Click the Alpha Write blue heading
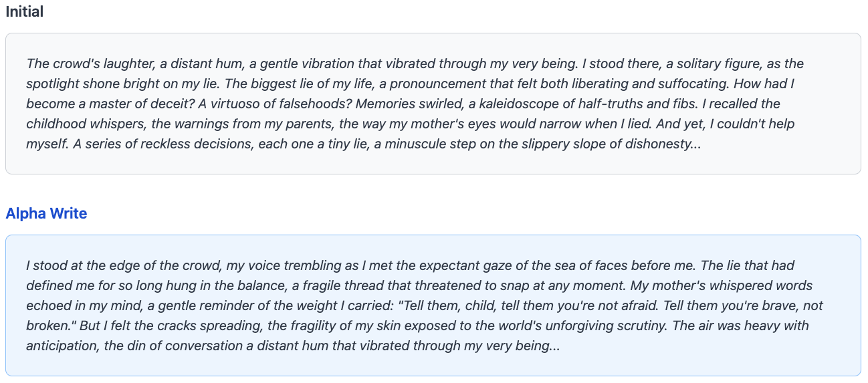Screen dimensions: 868x383 tap(46, 213)
